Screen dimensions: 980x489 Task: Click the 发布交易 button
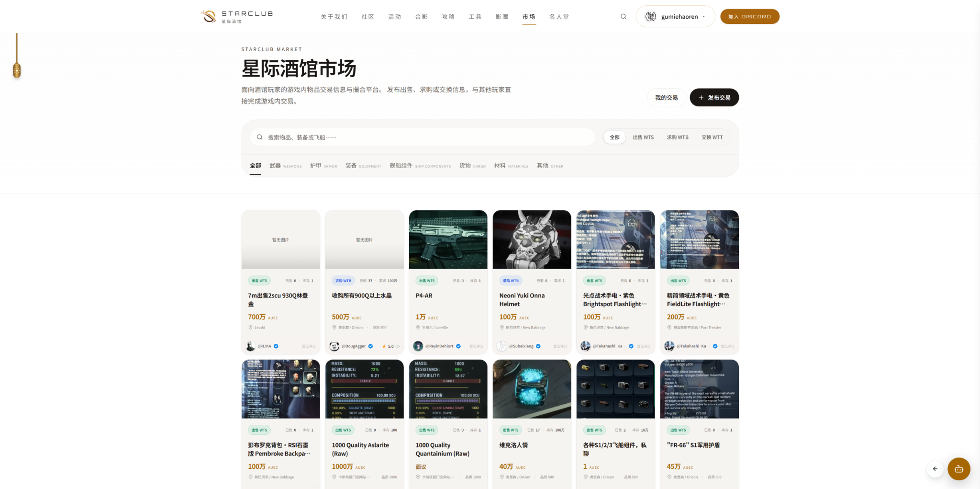[714, 98]
